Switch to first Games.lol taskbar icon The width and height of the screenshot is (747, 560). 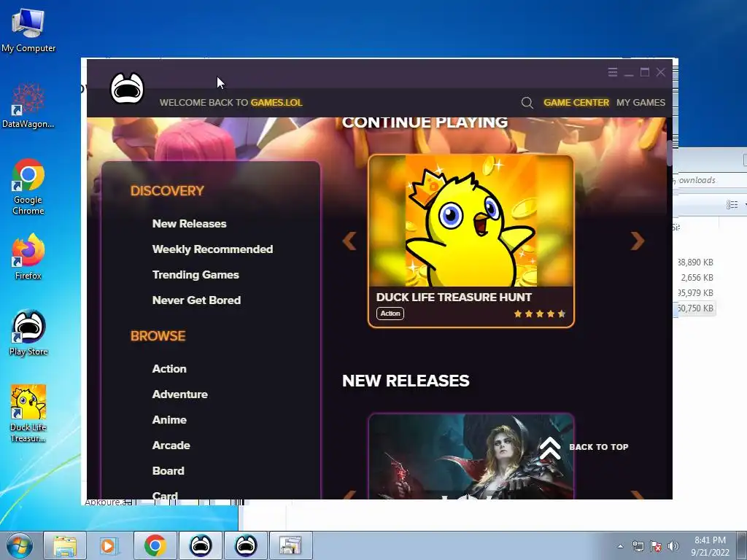(201, 545)
